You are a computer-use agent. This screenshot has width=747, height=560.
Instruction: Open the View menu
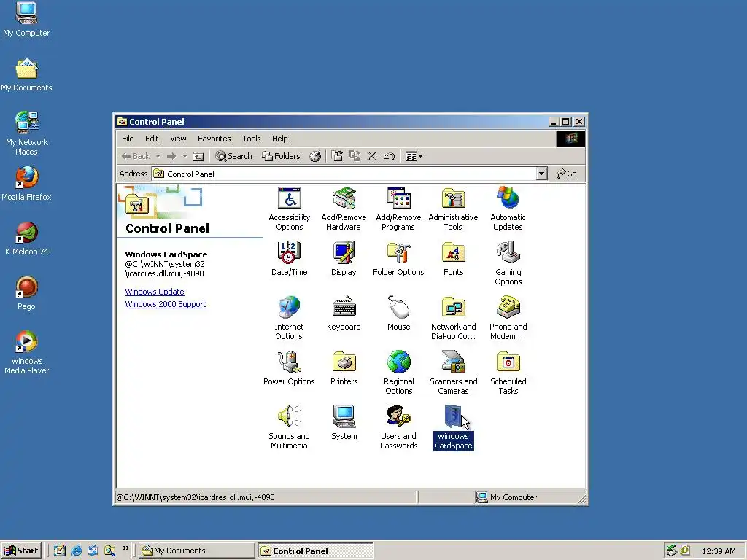178,139
